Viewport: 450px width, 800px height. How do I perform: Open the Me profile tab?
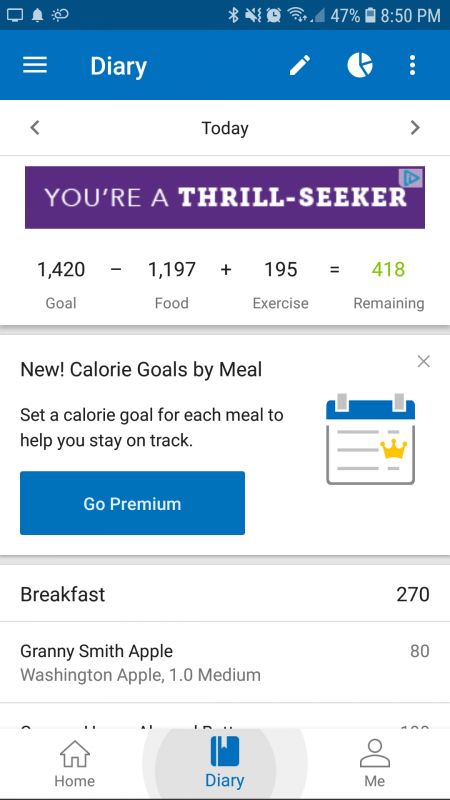(374, 764)
